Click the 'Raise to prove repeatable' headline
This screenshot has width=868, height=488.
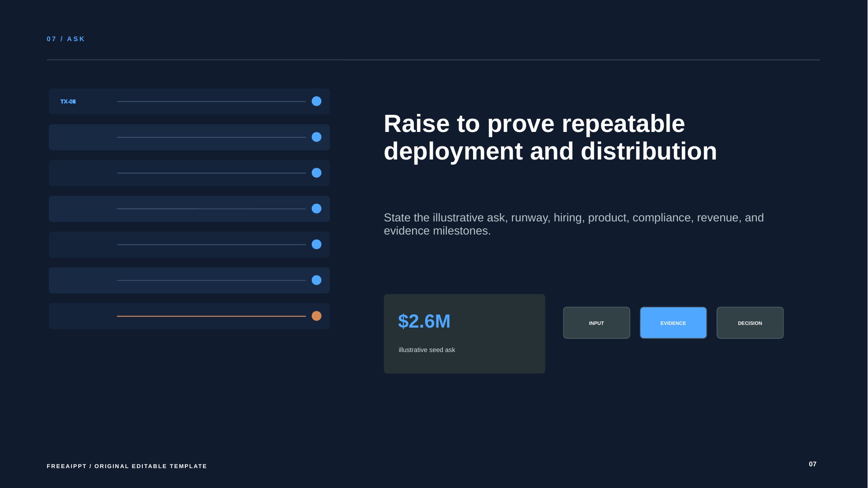pos(550,137)
